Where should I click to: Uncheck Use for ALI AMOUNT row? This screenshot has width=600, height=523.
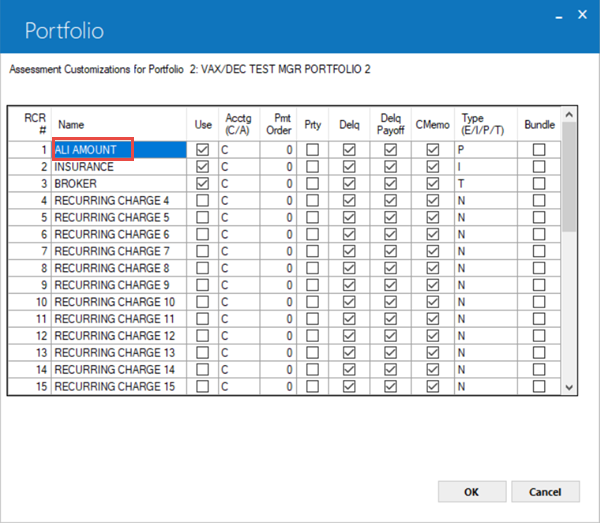click(202, 150)
